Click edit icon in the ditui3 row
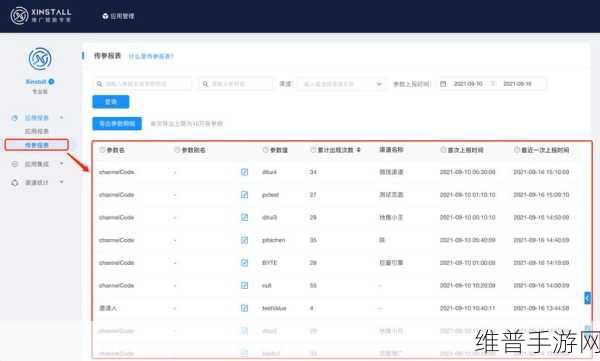Screen dimensions: 600x361 click(x=245, y=217)
